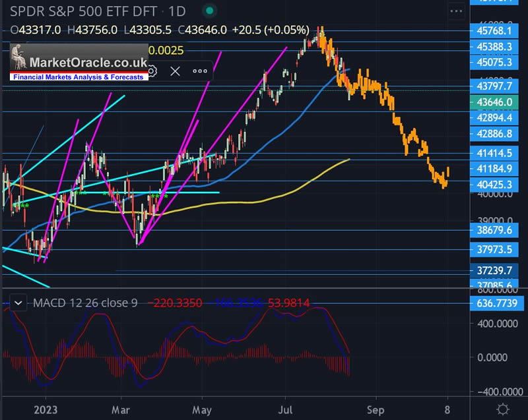This screenshot has height=420, width=528.
Task: Select the 636.7739 MACD level label
Action: coord(497,303)
